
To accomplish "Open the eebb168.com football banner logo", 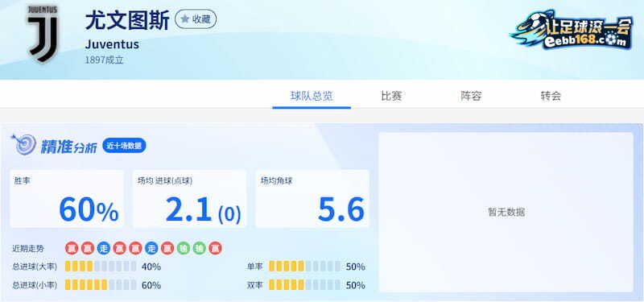I will point(572,30).
